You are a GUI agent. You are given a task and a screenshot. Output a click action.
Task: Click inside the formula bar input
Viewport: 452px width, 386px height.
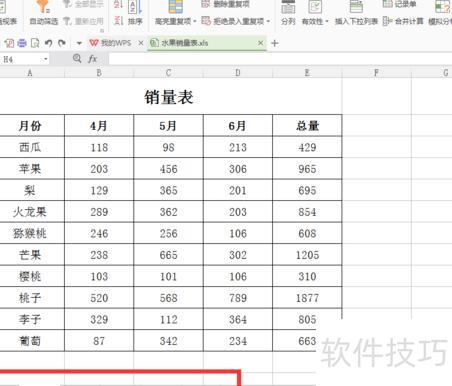[280, 59]
